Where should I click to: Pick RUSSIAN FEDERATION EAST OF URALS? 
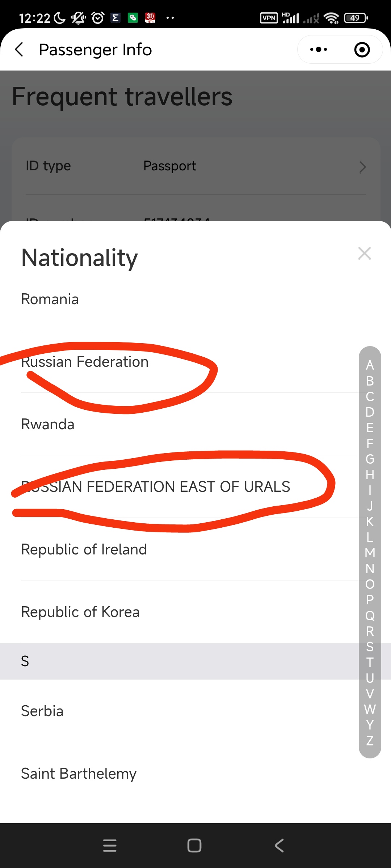(156, 487)
